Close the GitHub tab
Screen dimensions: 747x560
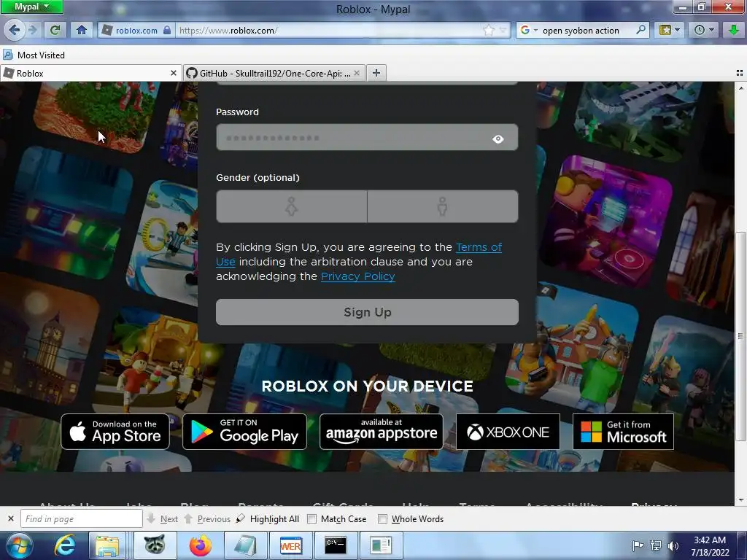(x=357, y=73)
